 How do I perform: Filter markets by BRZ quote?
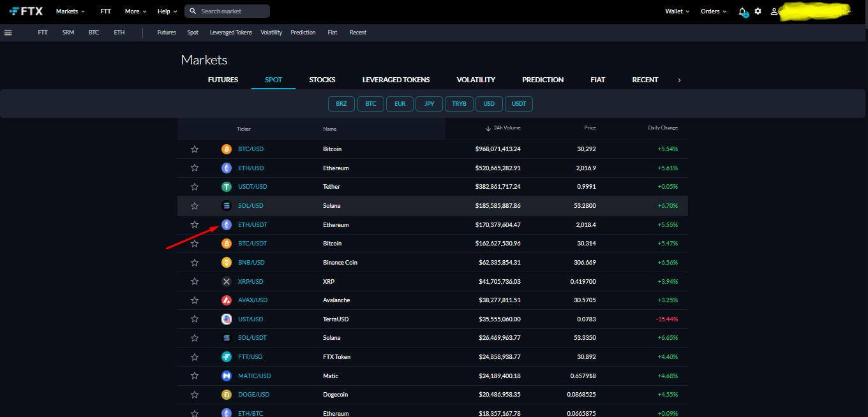tap(341, 104)
